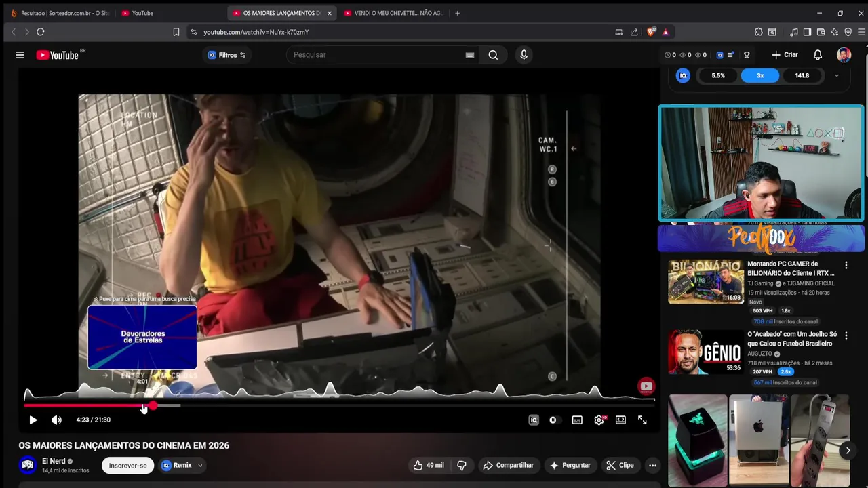The width and height of the screenshot is (868, 488).
Task: Open the browser extensions puzzle icon
Action: tap(759, 32)
